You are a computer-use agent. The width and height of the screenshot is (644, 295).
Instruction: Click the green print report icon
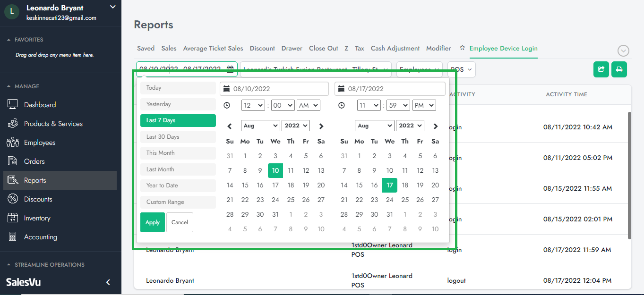pyautogui.click(x=619, y=69)
